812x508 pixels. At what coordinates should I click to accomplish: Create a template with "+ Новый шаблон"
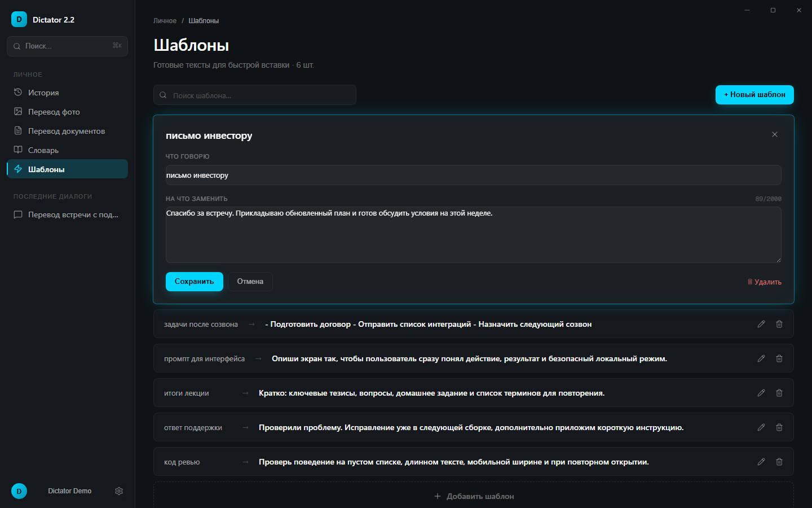(754, 95)
